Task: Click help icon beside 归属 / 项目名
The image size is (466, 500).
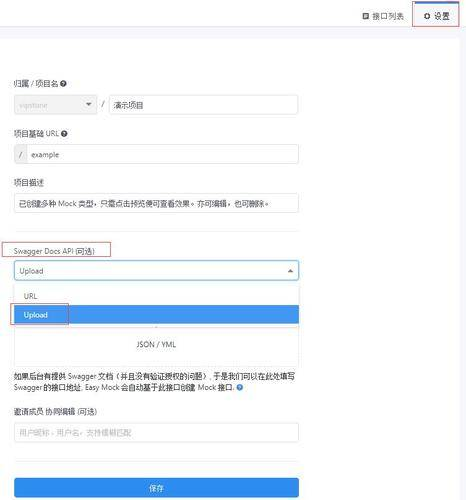Action: pos(63,84)
